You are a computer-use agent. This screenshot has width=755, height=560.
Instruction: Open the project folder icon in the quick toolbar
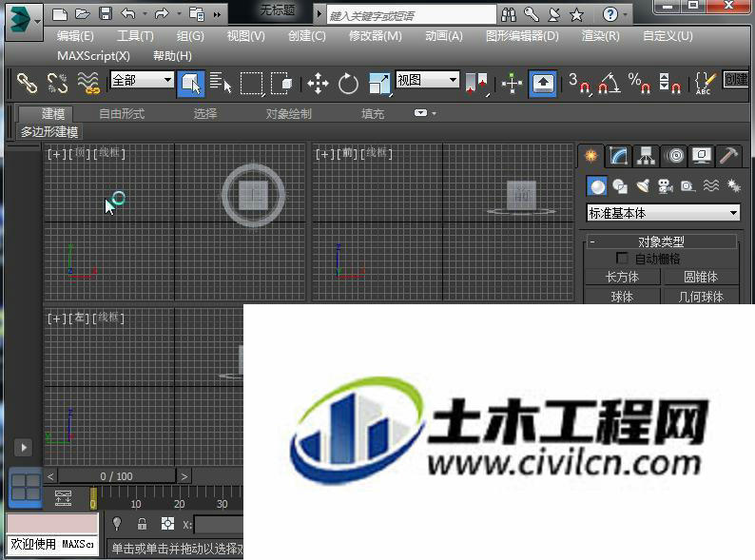tap(197, 14)
